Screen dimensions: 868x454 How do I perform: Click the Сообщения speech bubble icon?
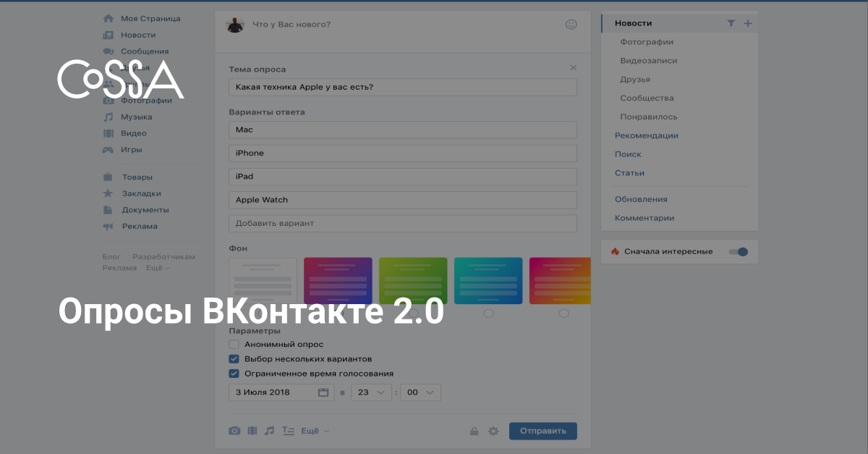pos(109,51)
